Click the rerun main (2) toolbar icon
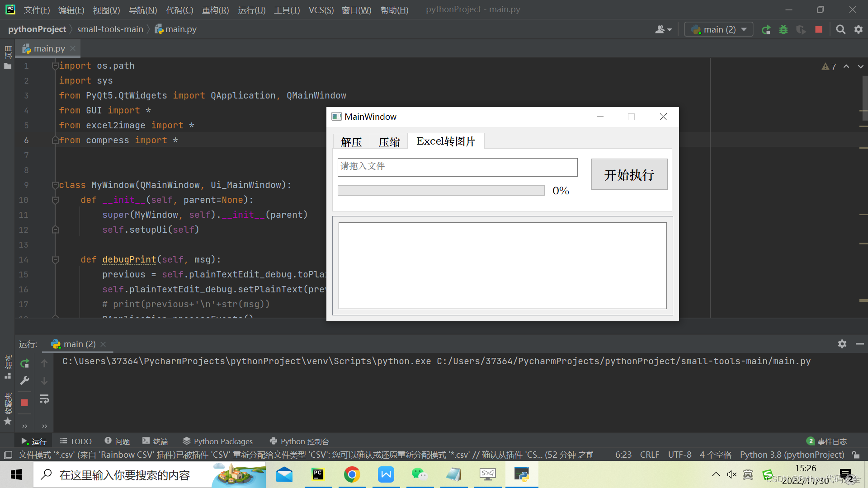This screenshot has width=868, height=488. tap(766, 30)
